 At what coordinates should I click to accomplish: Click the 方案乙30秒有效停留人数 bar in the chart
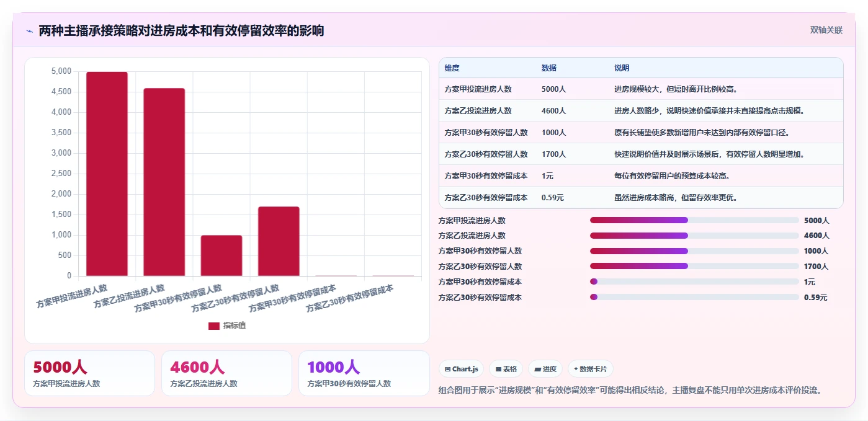279,241
